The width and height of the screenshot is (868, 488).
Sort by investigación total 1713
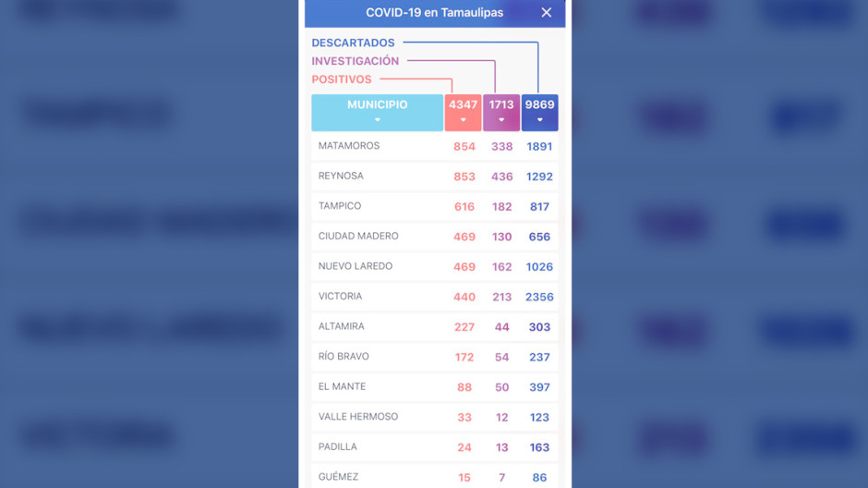click(x=501, y=112)
